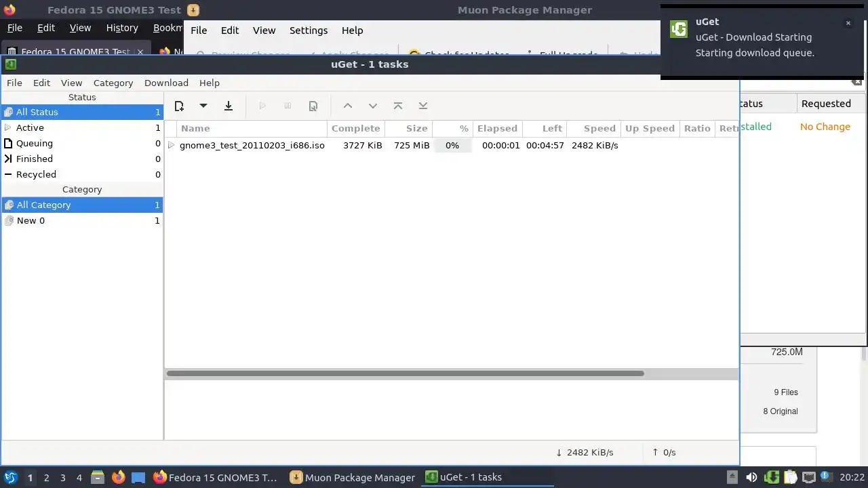Sort by Complete column header
The image size is (868, 488).
pyautogui.click(x=356, y=128)
